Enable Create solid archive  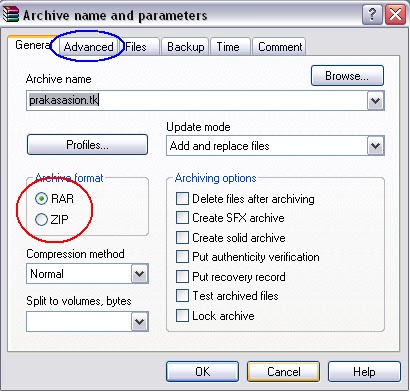pyautogui.click(x=182, y=238)
